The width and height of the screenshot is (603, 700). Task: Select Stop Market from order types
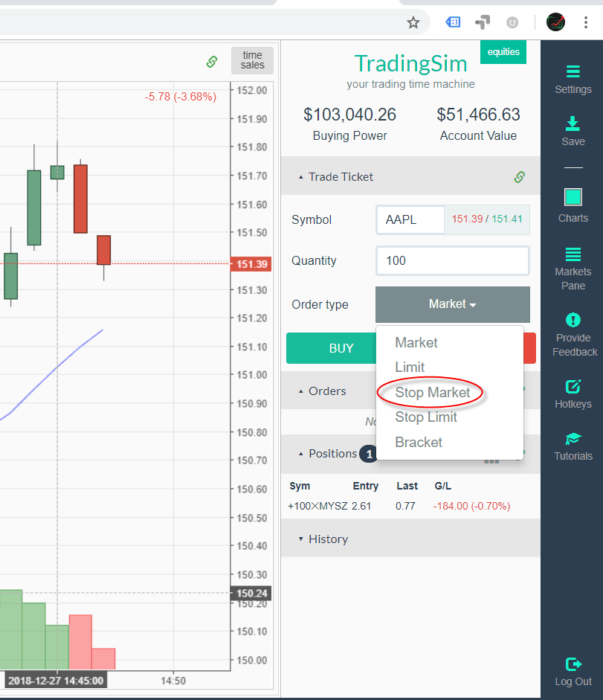[x=432, y=392]
